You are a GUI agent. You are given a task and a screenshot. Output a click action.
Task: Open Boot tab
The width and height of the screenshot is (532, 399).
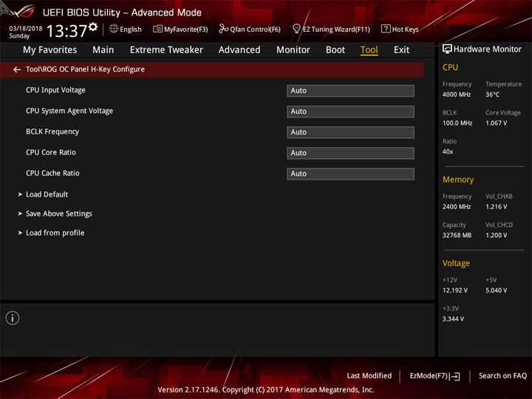(x=335, y=50)
